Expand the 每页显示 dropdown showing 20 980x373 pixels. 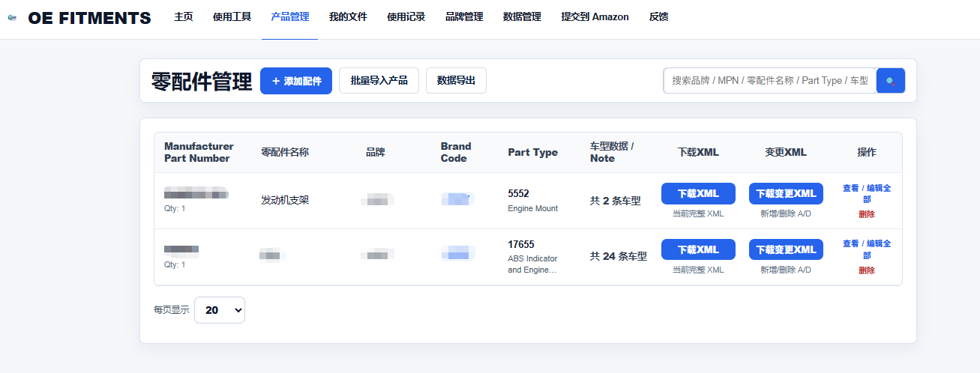coord(220,309)
